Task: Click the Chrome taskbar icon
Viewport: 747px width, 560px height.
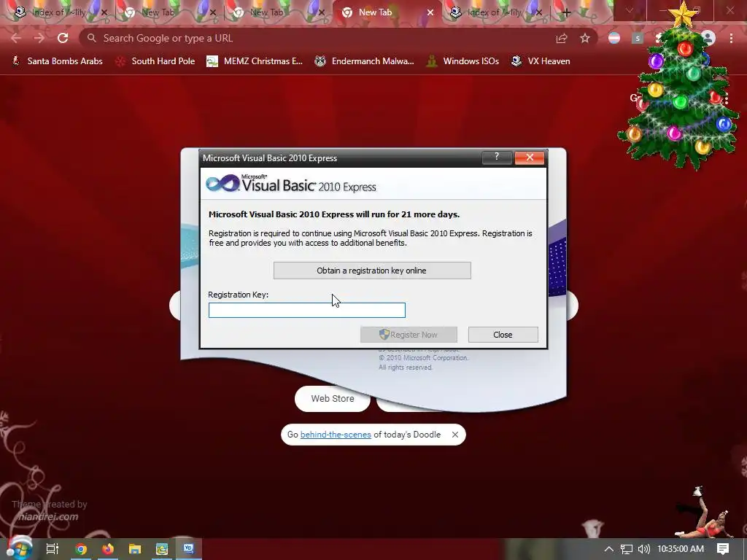Action: tap(80, 549)
